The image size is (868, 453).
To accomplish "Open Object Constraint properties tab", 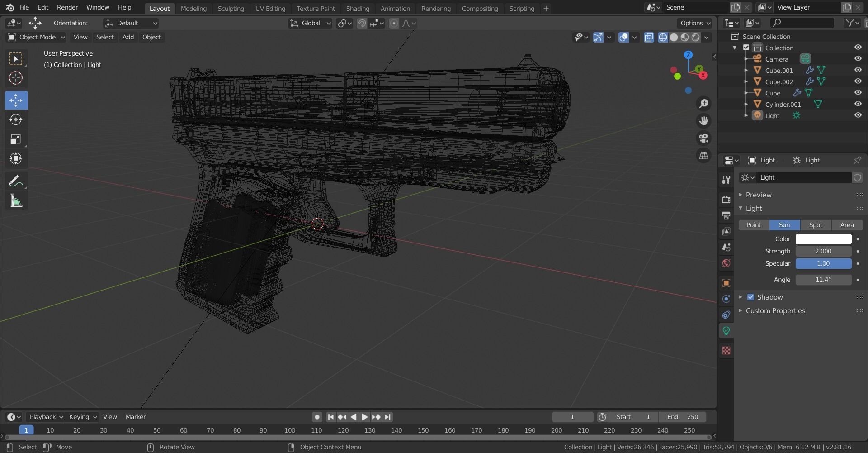I will [726, 315].
